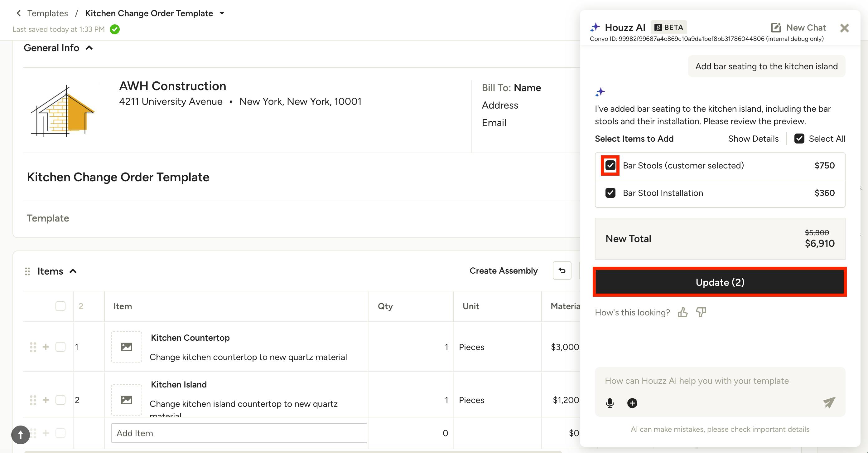
Task: Collapse the Items section chevron
Action: point(73,271)
